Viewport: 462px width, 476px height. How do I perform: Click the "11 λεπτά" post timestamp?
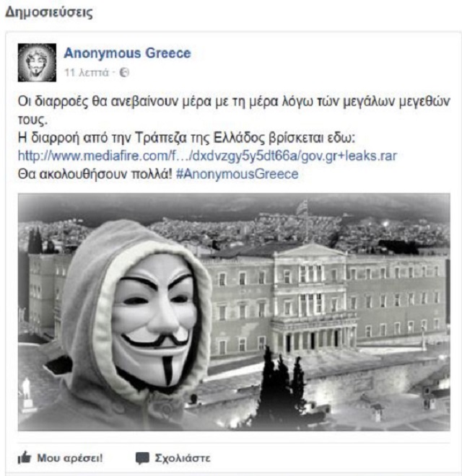click(x=87, y=73)
